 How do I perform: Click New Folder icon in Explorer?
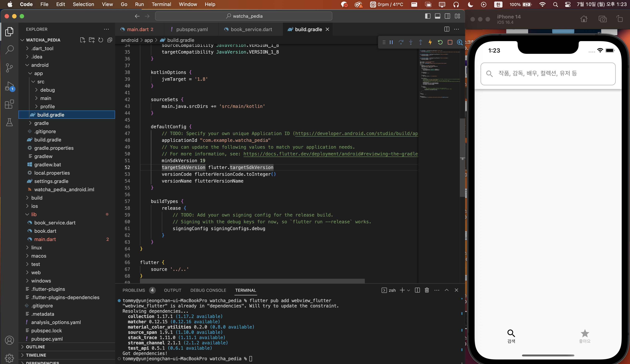coord(92,40)
